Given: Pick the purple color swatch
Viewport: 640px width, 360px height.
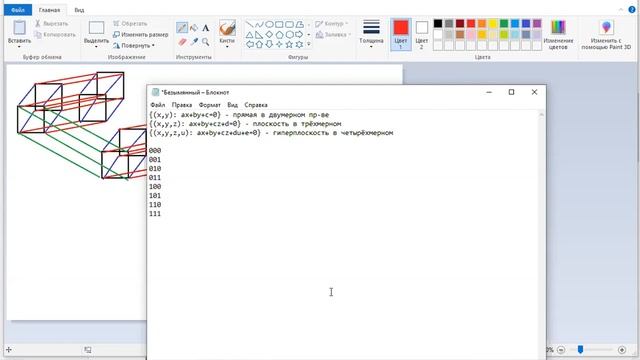Looking at the screenshot, I should [537, 24].
